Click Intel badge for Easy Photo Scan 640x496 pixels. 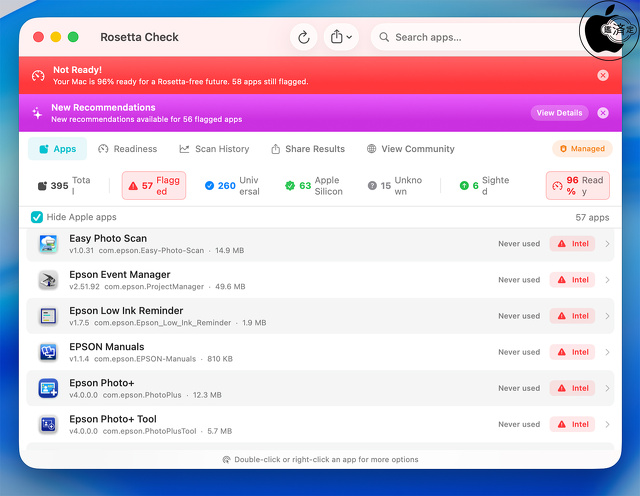point(572,244)
